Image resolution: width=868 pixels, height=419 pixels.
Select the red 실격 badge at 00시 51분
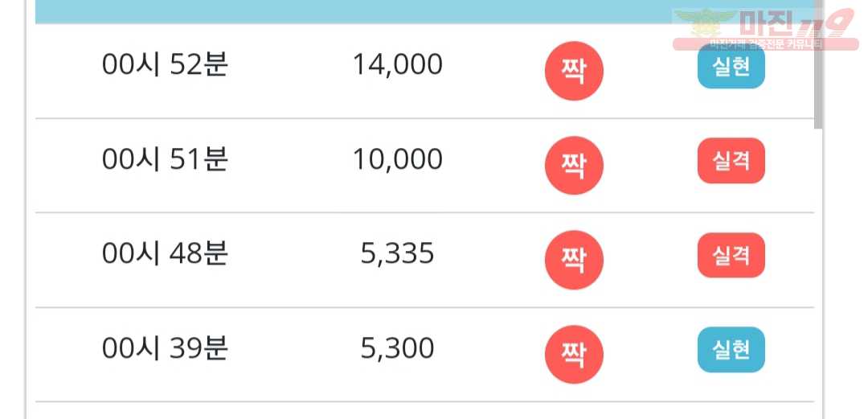click(x=731, y=161)
